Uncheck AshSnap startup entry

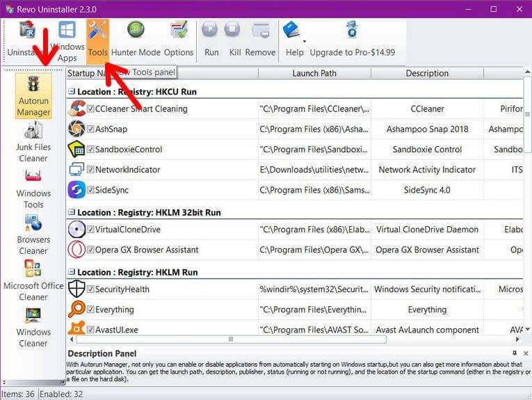[x=90, y=129]
